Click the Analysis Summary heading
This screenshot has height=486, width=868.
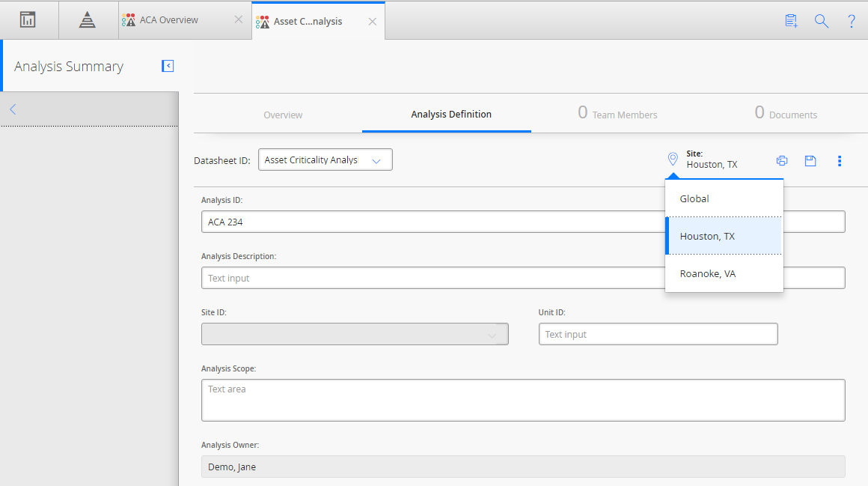click(69, 67)
